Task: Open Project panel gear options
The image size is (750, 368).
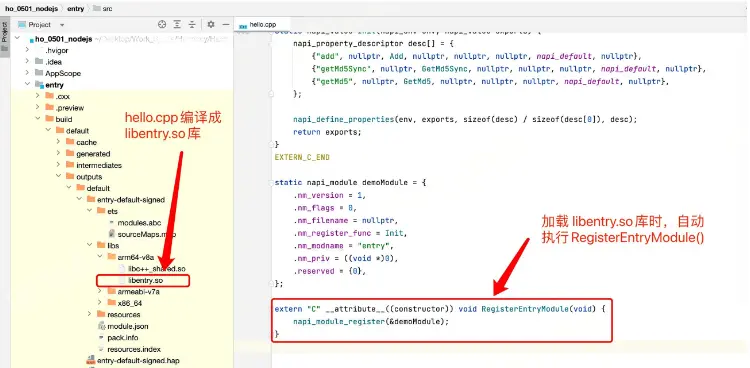Action: (x=211, y=24)
